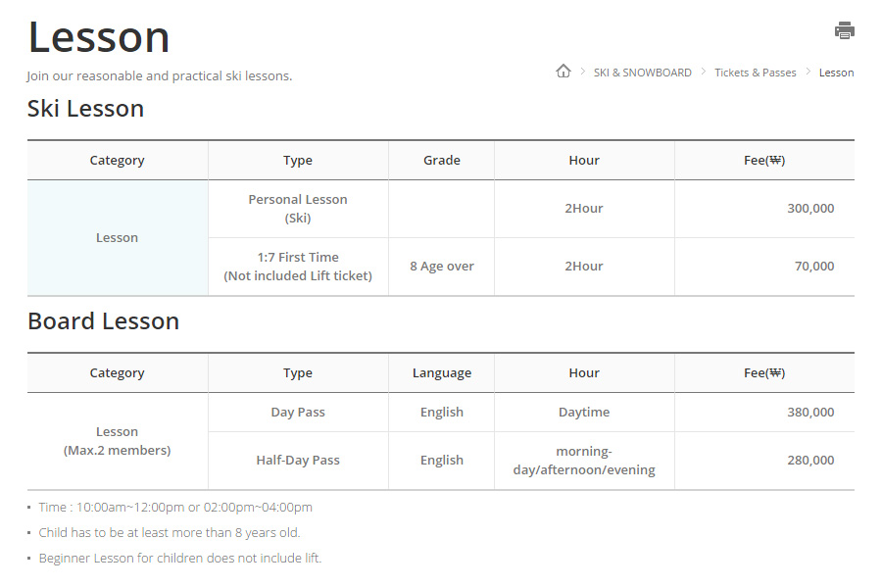Open Tickets & Passes breadcrumb link

click(755, 73)
